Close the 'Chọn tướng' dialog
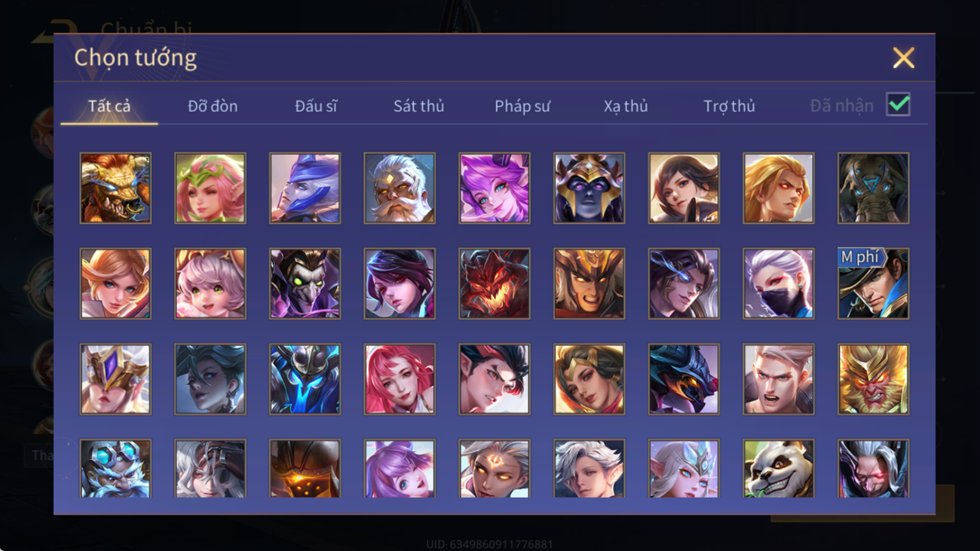 (903, 58)
